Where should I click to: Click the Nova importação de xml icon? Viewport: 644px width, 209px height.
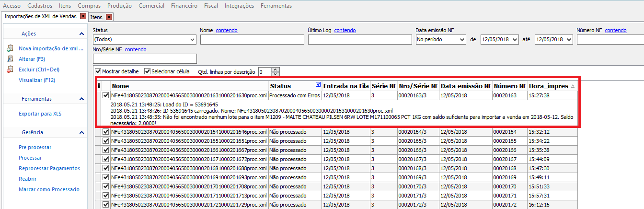(x=10, y=48)
